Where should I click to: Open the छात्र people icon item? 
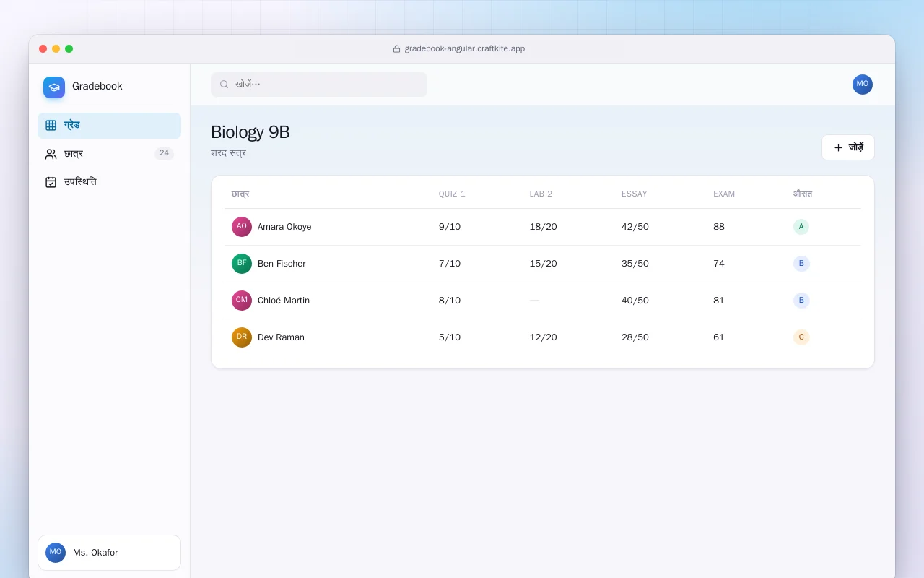click(x=109, y=154)
